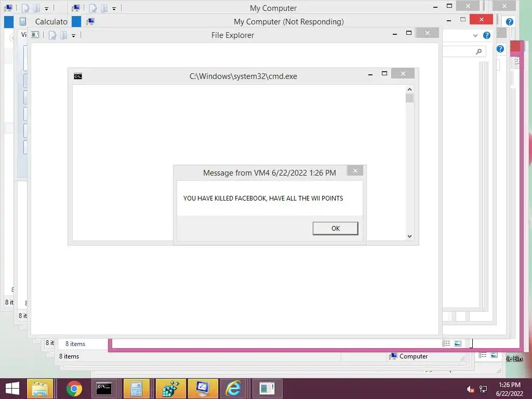Maximize the My Computer (Not Responding) window
This screenshot has height=399, width=532.
tap(463, 19)
